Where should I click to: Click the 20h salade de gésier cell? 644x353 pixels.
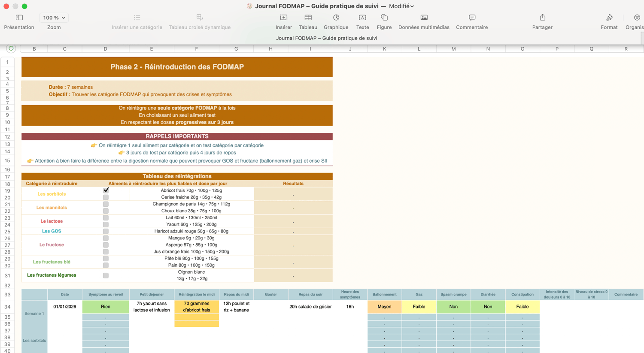[310, 307]
